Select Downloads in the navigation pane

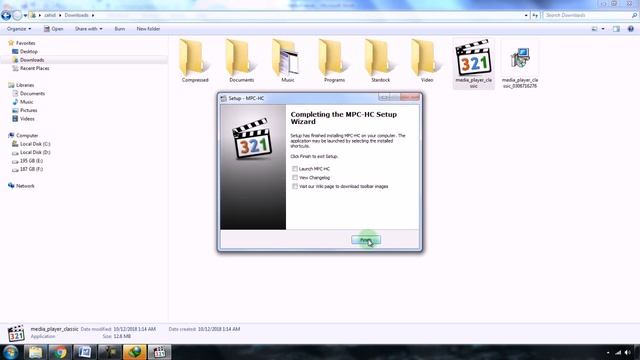pos(32,60)
